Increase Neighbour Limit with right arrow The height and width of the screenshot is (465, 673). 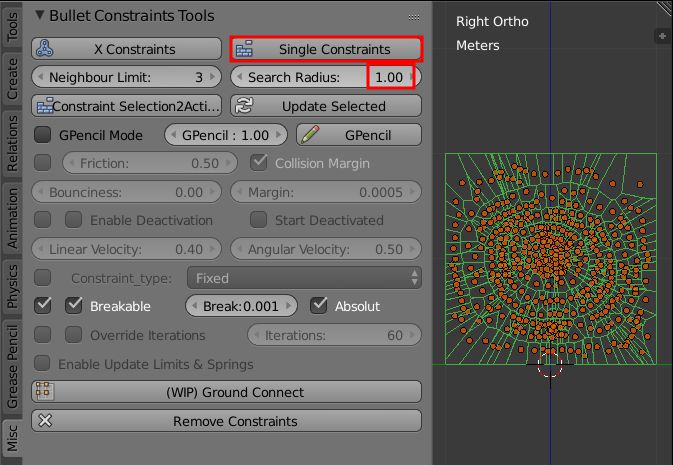(x=212, y=77)
